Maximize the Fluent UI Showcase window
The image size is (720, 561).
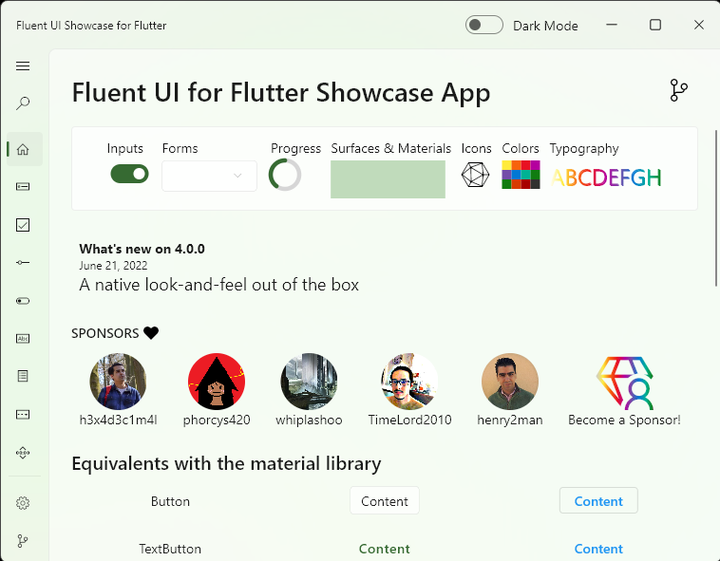pyautogui.click(x=655, y=25)
